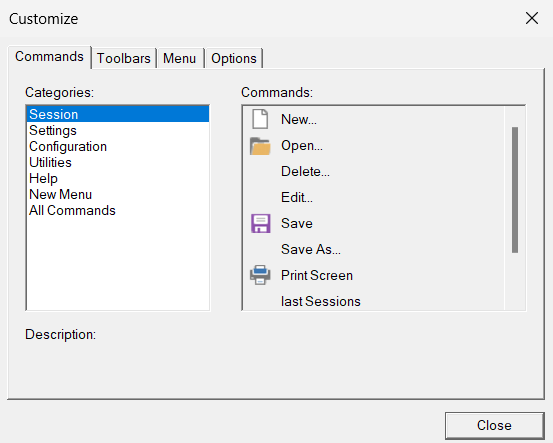Select the Save As... command
This screenshot has width=553, height=443.
311,249
